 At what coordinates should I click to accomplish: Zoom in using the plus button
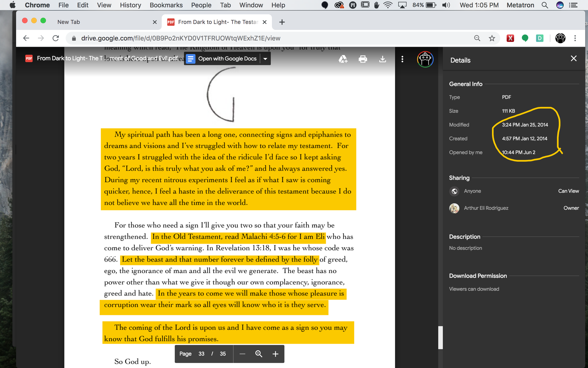tap(275, 354)
